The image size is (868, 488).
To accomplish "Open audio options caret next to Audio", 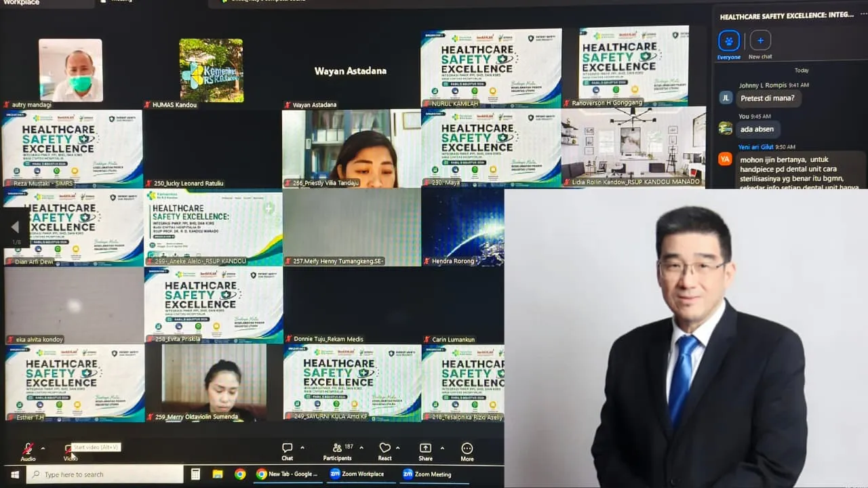I will tap(43, 448).
